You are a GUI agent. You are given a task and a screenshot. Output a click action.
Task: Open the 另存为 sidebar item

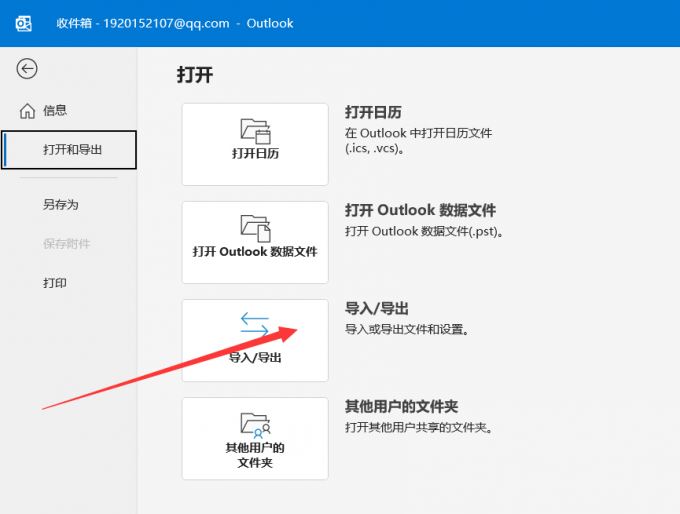pyautogui.click(x=60, y=205)
